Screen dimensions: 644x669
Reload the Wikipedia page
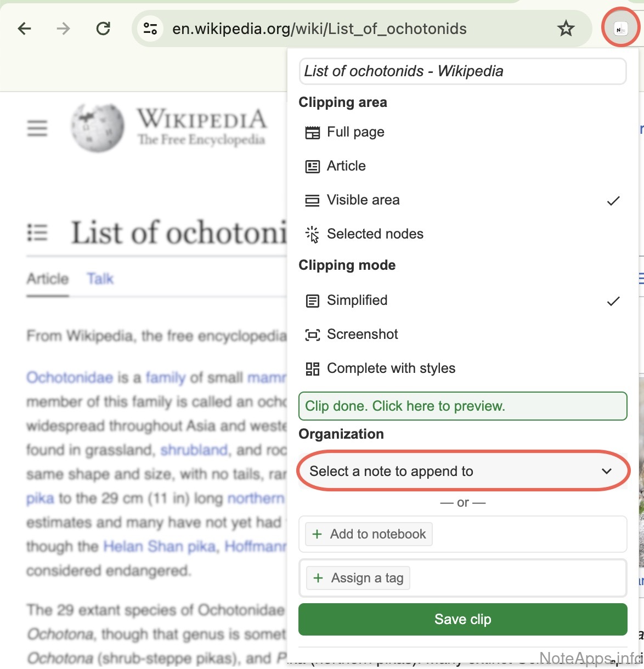pos(103,29)
